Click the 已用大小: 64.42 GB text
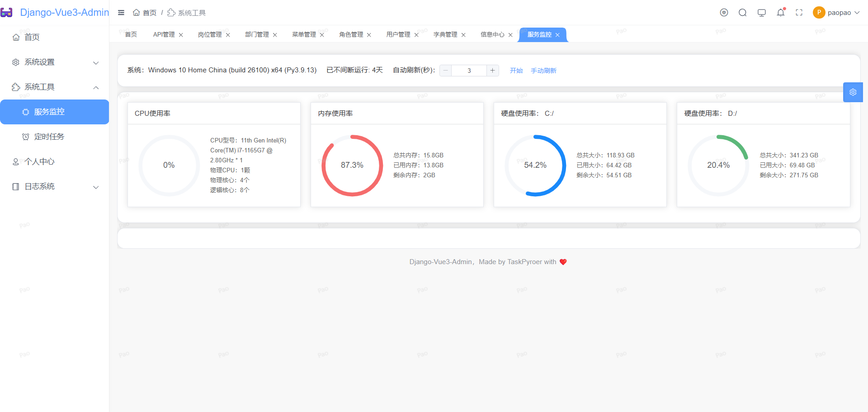Image resolution: width=868 pixels, height=412 pixels. coord(604,165)
